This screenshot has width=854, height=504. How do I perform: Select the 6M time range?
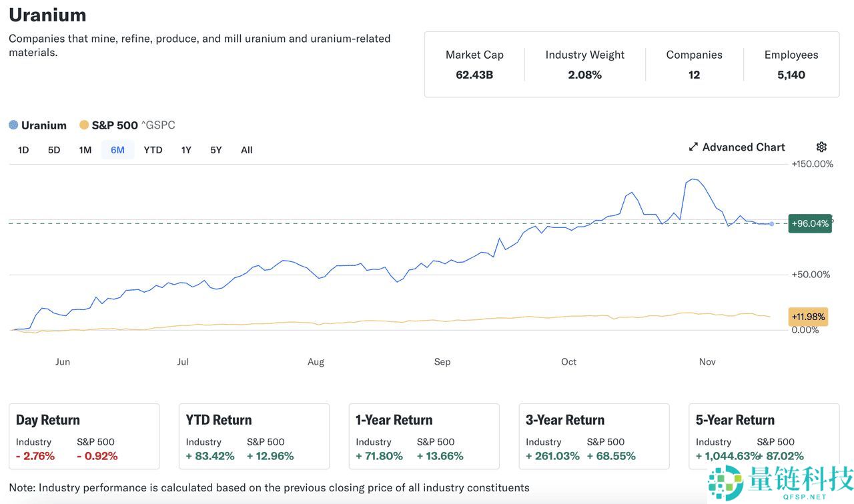[x=117, y=150]
